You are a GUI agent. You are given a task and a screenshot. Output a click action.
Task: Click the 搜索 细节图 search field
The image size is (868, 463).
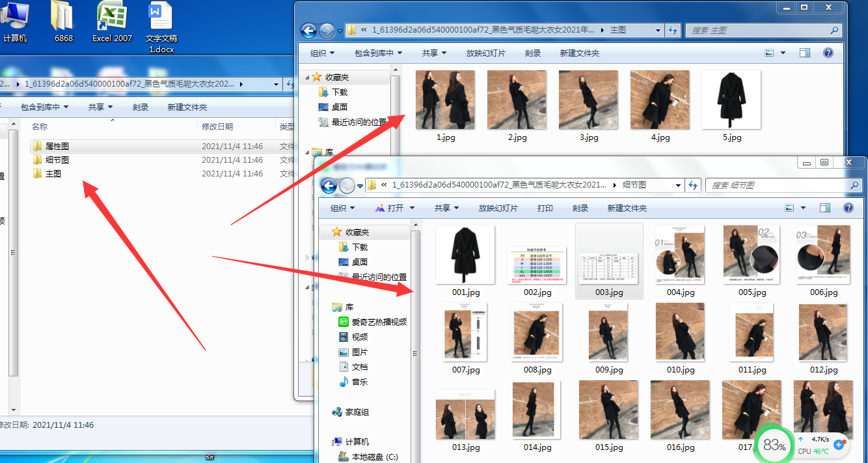(783, 186)
